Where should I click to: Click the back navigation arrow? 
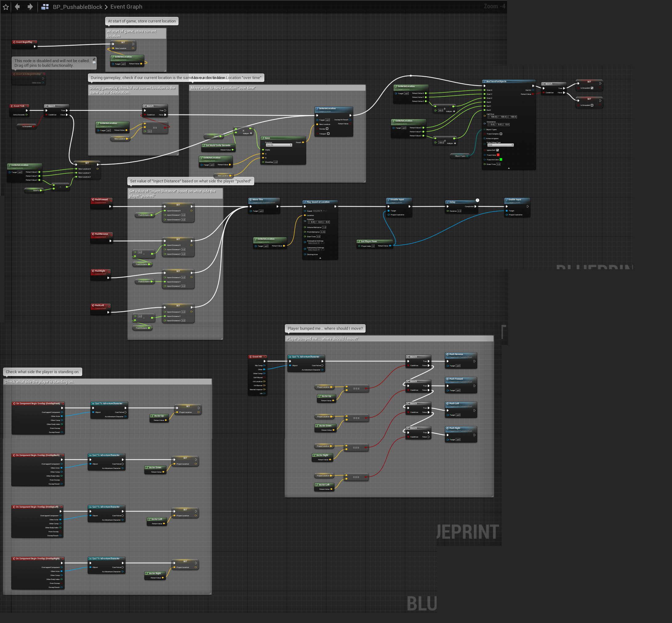point(18,7)
